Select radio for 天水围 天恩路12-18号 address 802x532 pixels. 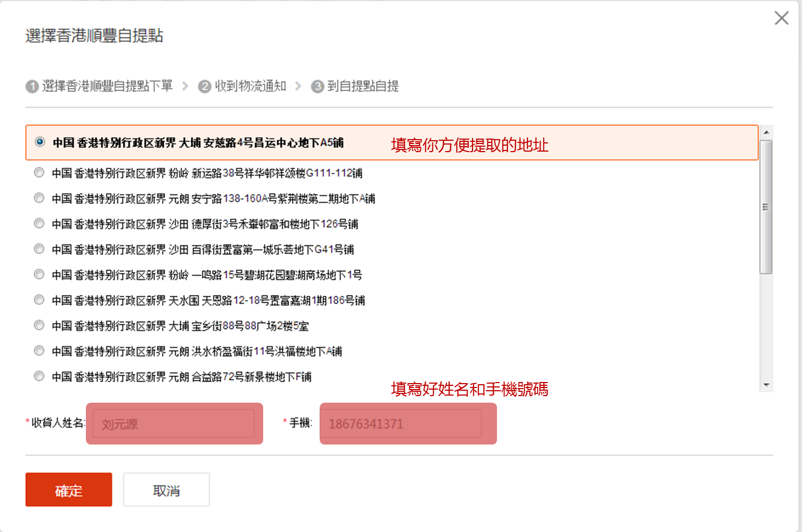point(39,299)
